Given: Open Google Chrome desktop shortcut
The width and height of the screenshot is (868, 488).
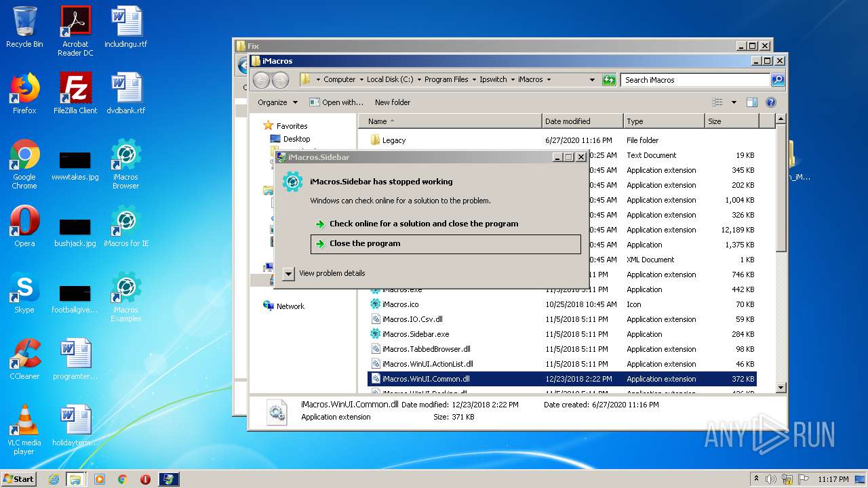Looking at the screenshot, I should 24,164.
